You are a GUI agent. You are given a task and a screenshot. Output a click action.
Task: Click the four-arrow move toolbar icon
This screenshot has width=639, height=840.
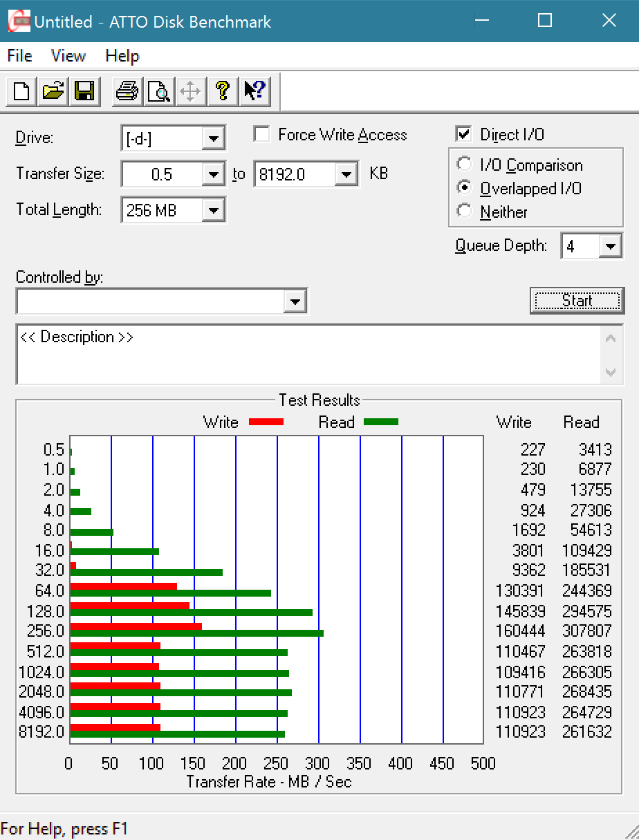pyautogui.click(x=191, y=91)
